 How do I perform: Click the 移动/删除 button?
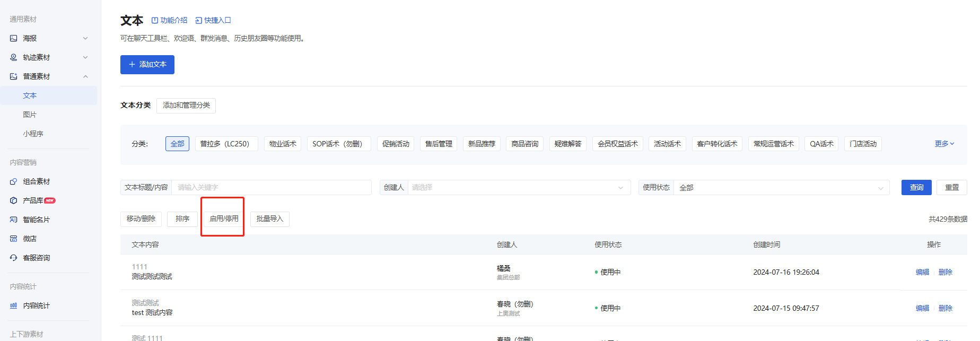[141, 219]
